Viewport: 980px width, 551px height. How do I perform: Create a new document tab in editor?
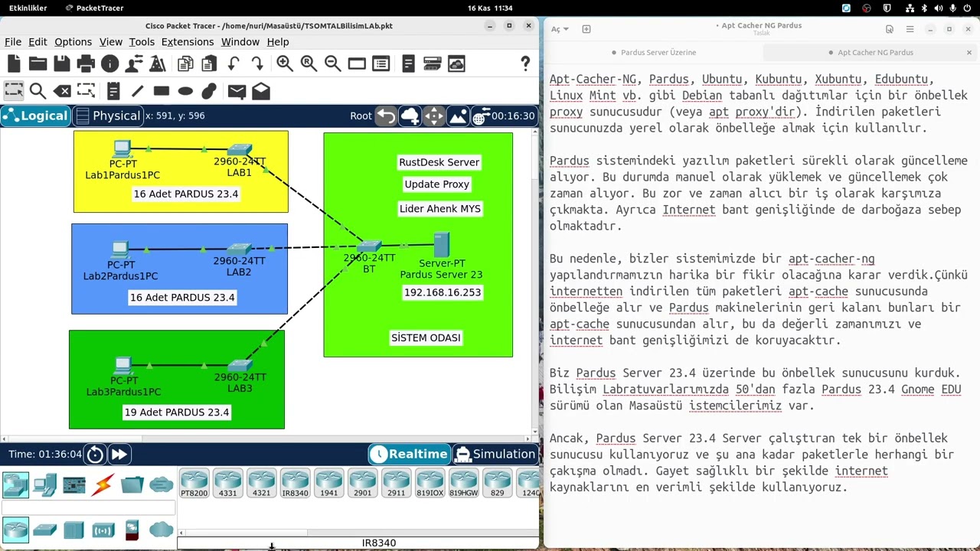coord(586,29)
